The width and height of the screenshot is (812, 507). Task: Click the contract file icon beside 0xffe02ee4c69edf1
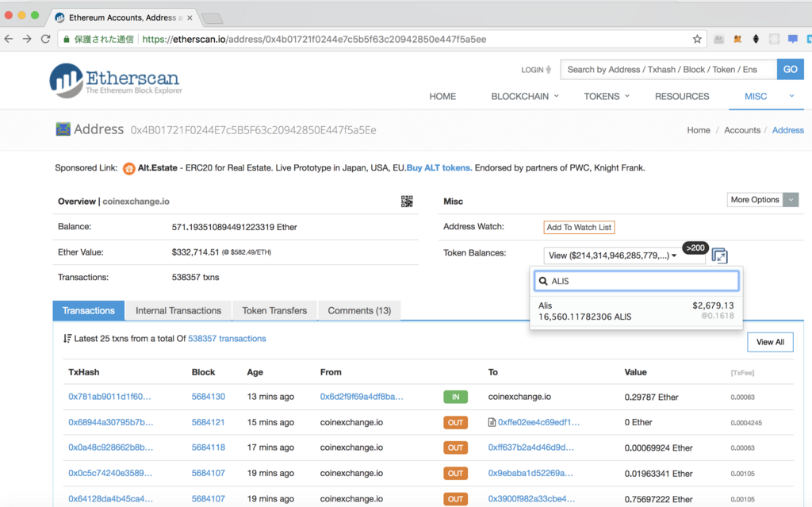point(492,422)
